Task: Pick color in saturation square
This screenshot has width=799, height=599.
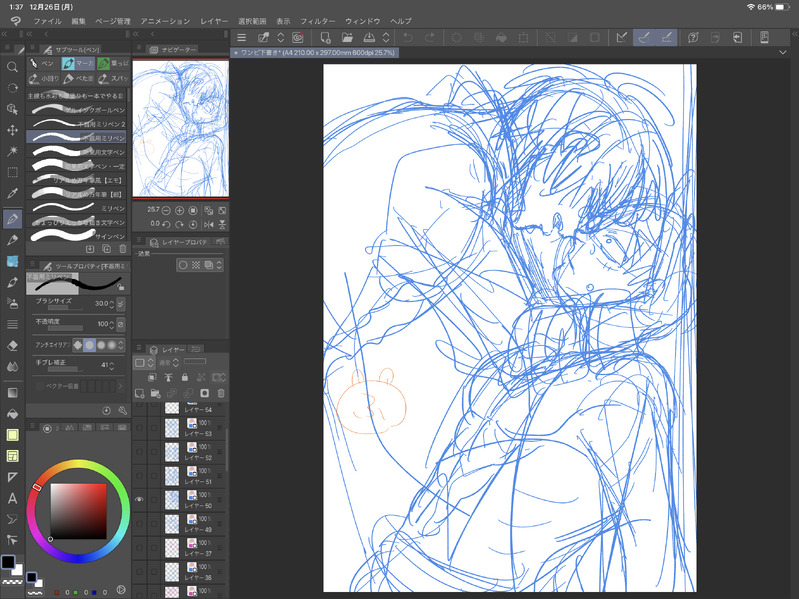Action: coord(78,511)
